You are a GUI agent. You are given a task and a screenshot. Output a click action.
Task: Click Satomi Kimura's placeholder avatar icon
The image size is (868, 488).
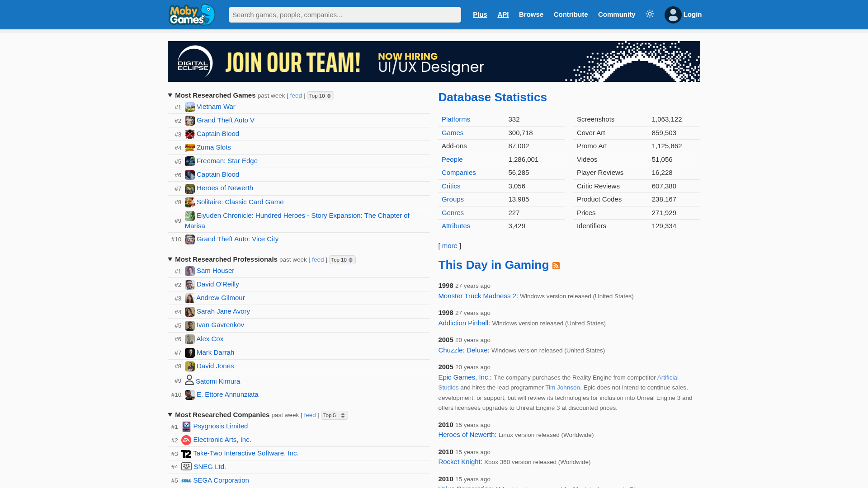coord(189,380)
